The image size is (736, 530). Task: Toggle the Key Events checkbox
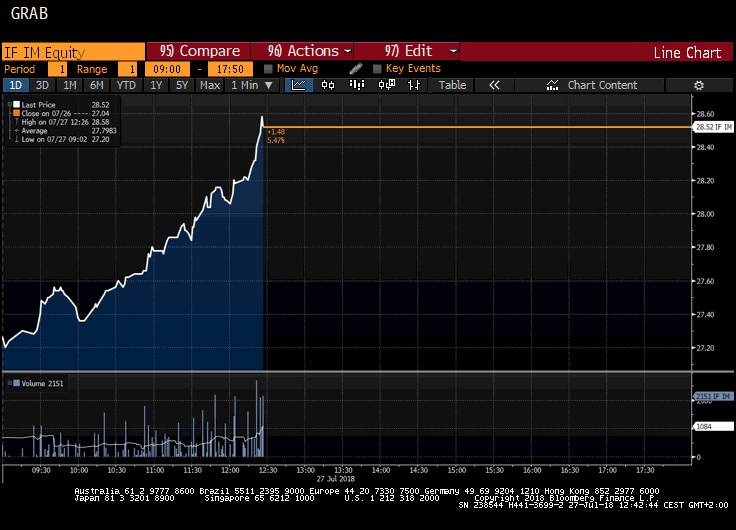tap(377, 69)
